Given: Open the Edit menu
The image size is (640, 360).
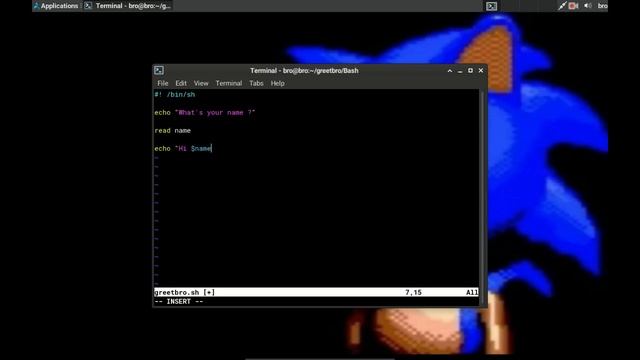Looking at the screenshot, I should pos(181,83).
